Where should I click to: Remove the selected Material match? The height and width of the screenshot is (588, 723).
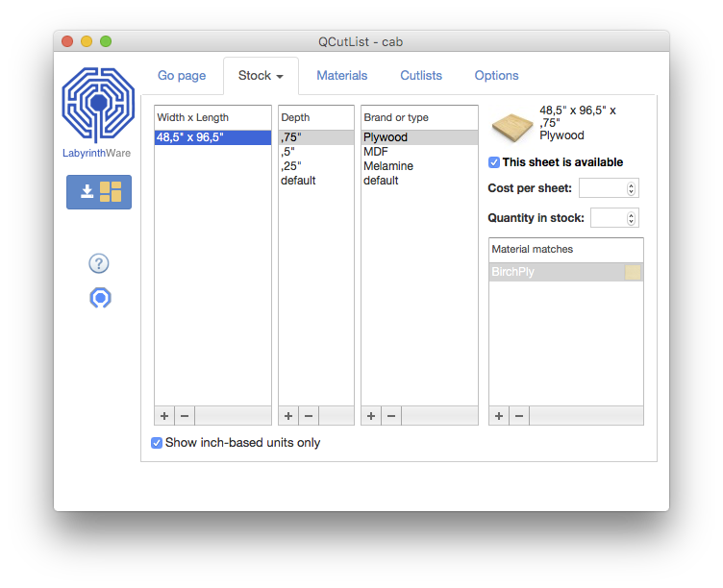pos(519,416)
